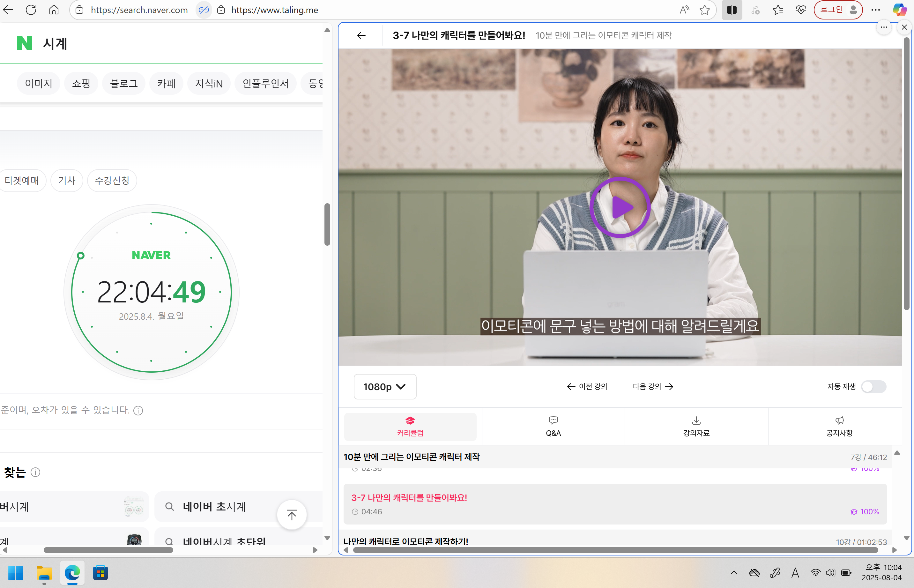Image resolution: width=914 pixels, height=588 pixels.
Task: Open the 1080p quality dropdown
Action: (x=384, y=386)
